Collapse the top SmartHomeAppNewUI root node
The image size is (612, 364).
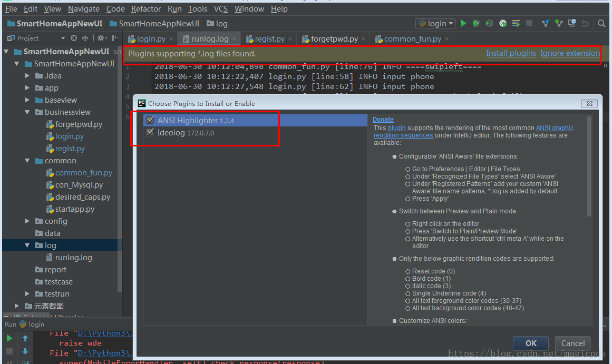tap(6, 52)
